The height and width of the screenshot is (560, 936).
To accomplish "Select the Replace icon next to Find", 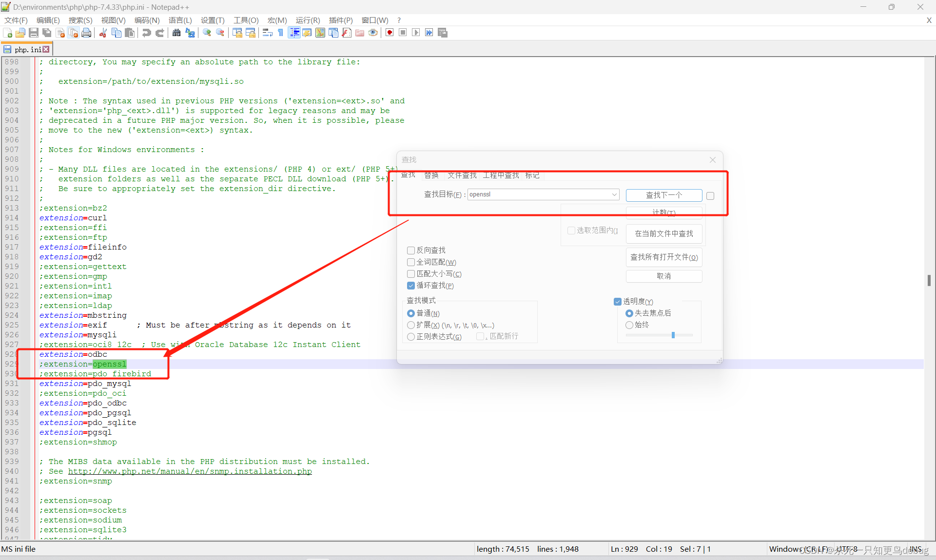I will pyautogui.click(x=190, y=33).
